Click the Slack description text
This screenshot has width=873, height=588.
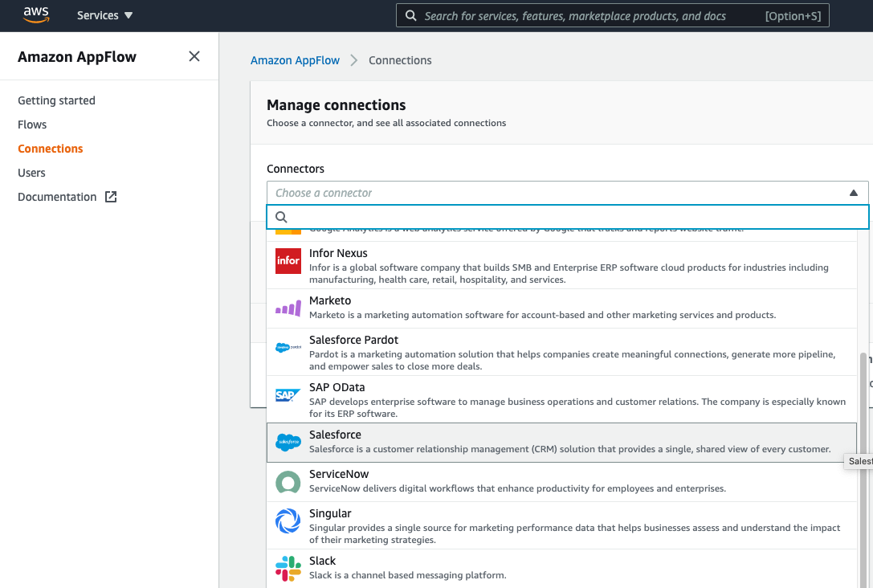coord(407,575)
